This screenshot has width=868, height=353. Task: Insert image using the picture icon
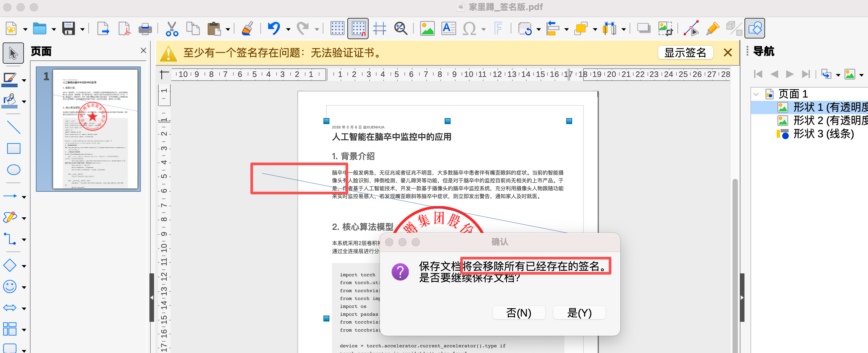point(427,28)
